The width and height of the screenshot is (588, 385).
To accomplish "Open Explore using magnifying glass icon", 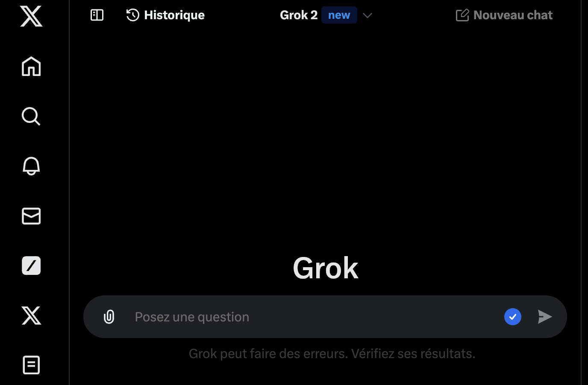I will point(31,116).
